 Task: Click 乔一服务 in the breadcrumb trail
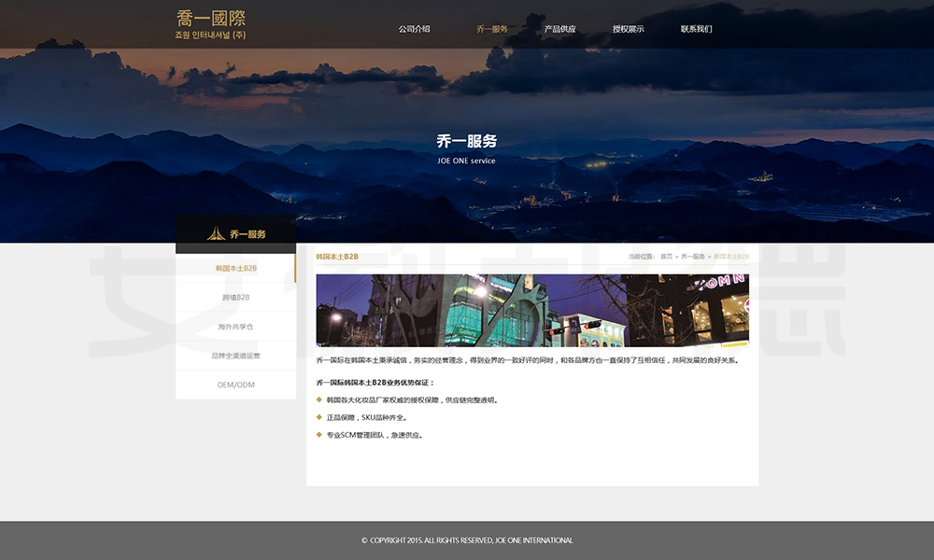click(x=692, y=256)
